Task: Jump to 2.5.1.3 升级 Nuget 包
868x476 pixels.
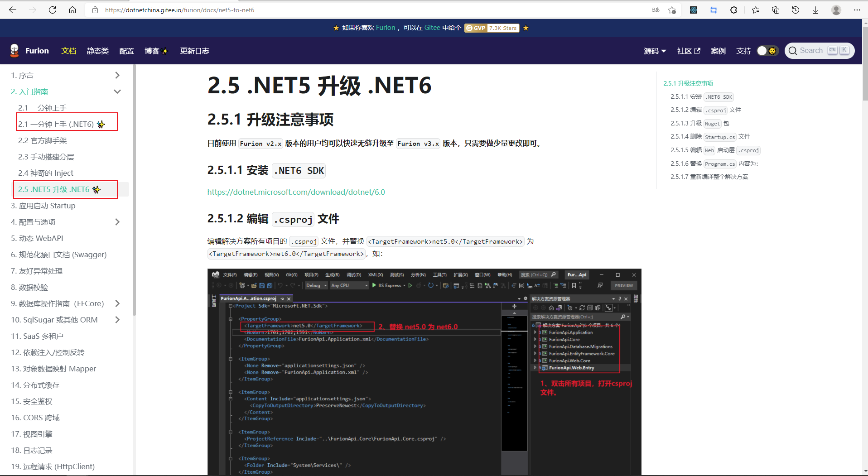Action: (700, 123)
